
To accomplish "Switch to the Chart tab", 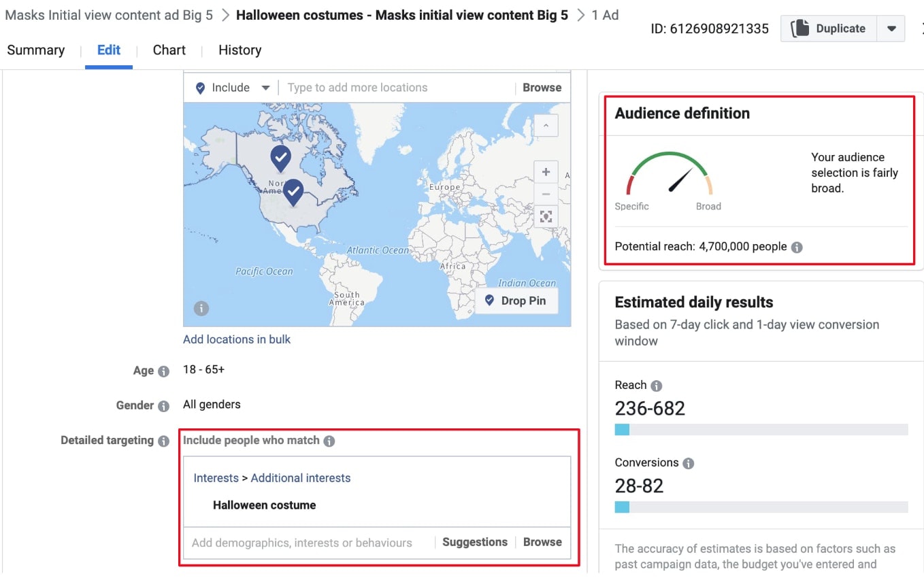I will 168,50.
